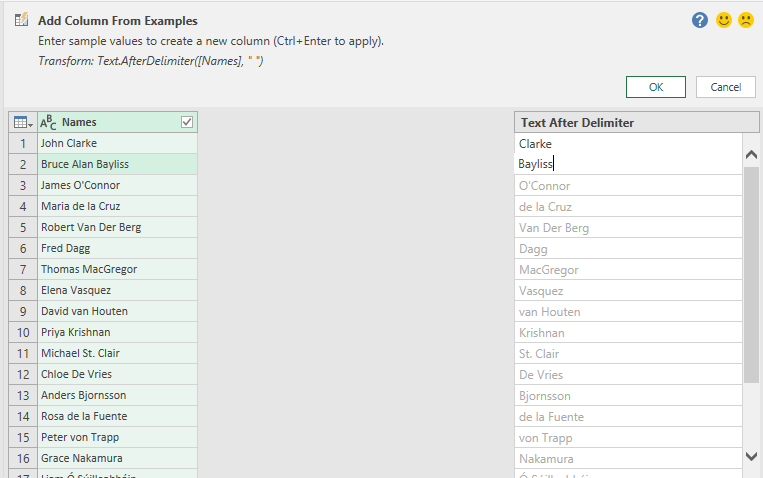Screen dimensions: 763x478
Task: Select the Elena Vasquez name cell
Action: tap(117, 290)
